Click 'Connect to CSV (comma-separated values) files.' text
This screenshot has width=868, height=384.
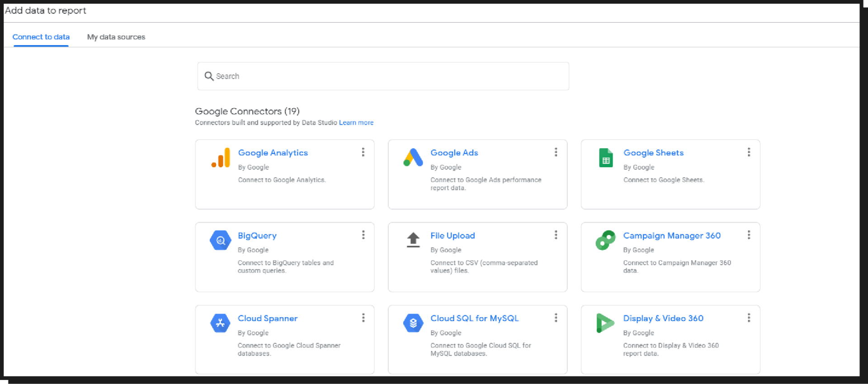coord(484,267)
